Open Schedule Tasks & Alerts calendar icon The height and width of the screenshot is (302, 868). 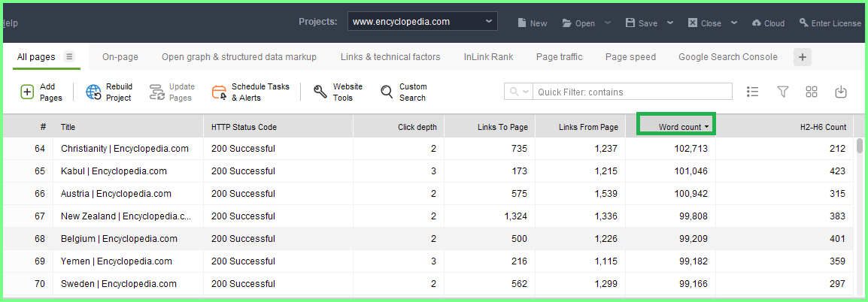[x=219, y=92]
